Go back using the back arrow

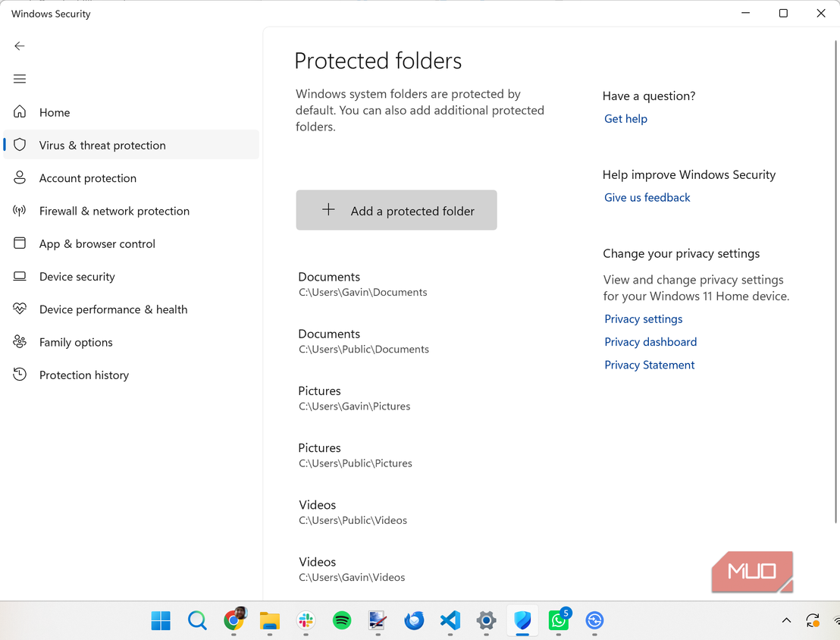pos(20,46)
